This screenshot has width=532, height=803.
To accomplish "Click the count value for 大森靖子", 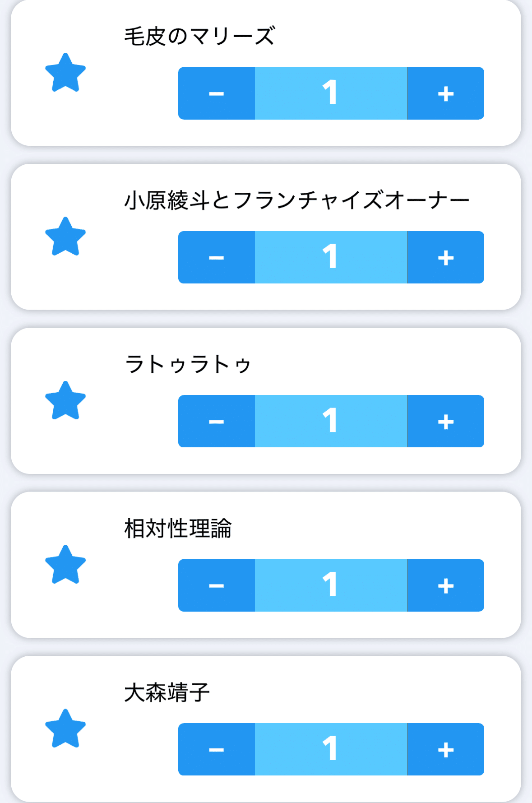I will 331,749.
